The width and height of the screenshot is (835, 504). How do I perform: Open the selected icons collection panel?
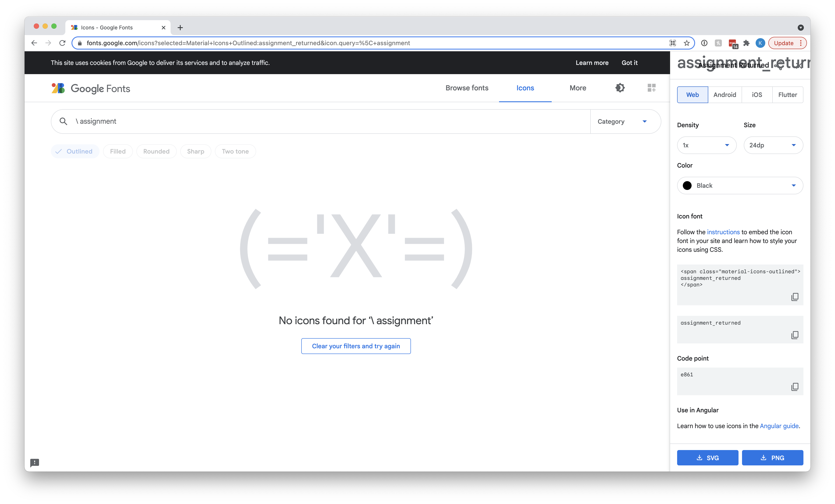click(651, 88)
